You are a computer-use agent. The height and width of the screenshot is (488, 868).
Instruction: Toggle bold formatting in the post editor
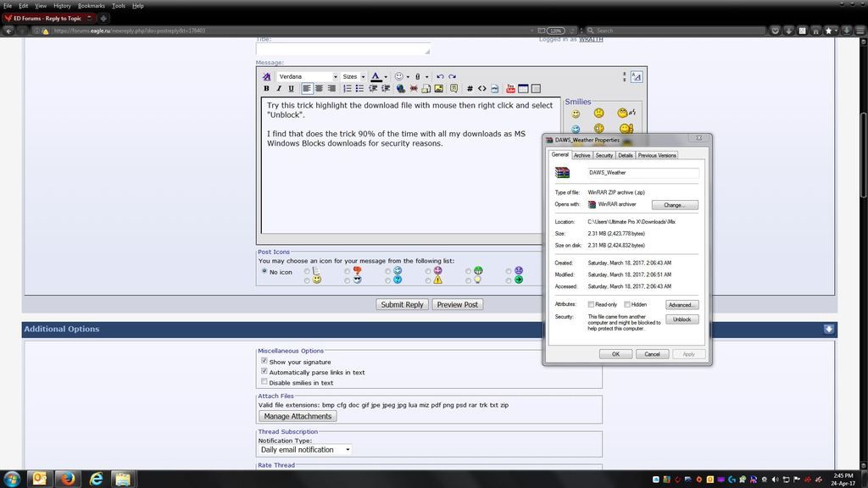coord(265,88)
